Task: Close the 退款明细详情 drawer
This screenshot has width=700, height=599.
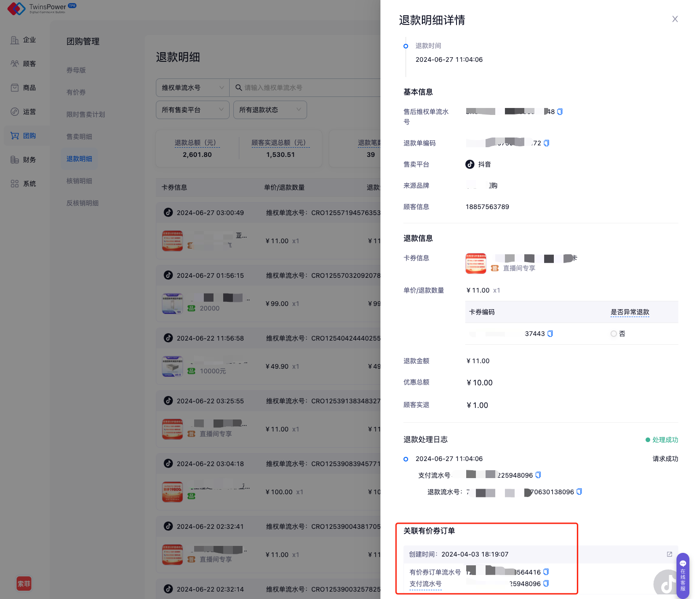Action: click(x=675, y=19)
